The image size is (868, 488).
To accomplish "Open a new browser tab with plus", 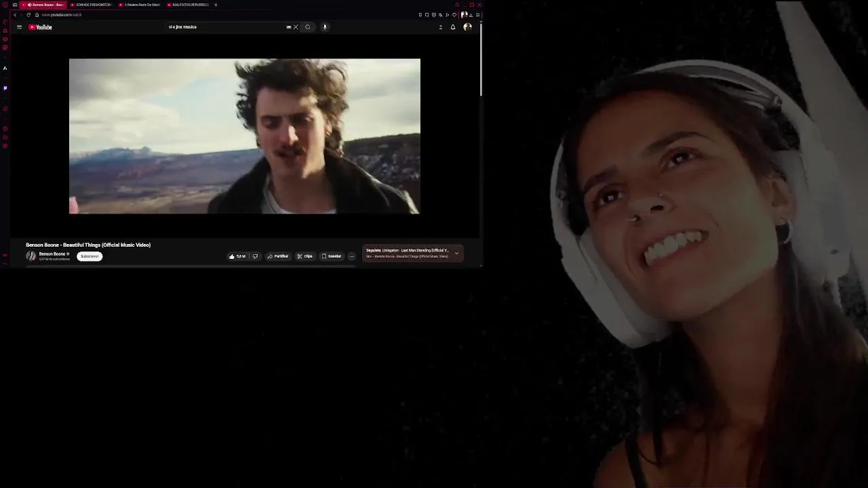I will click(216, 5).
